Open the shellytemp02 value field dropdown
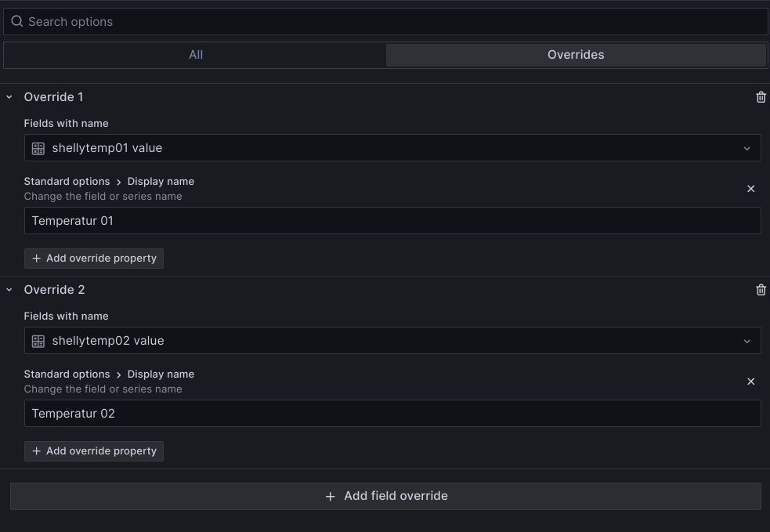The image size is (770, 532). click(x=746, y=341)
